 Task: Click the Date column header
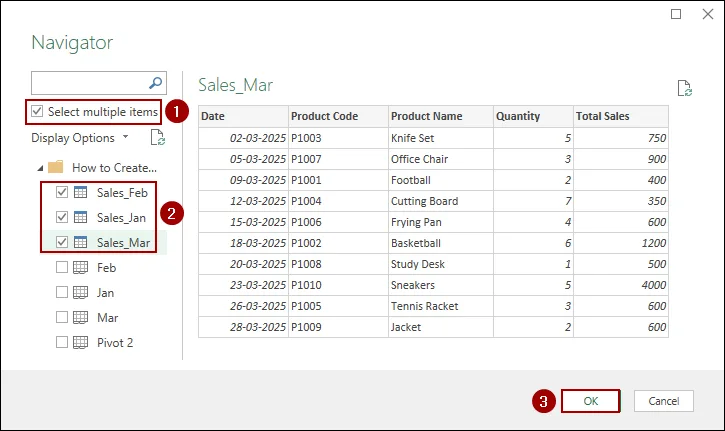(243, 116)
